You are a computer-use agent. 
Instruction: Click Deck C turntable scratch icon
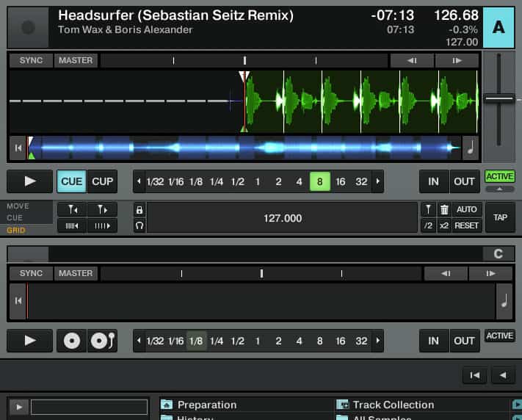tap(102, 341)
